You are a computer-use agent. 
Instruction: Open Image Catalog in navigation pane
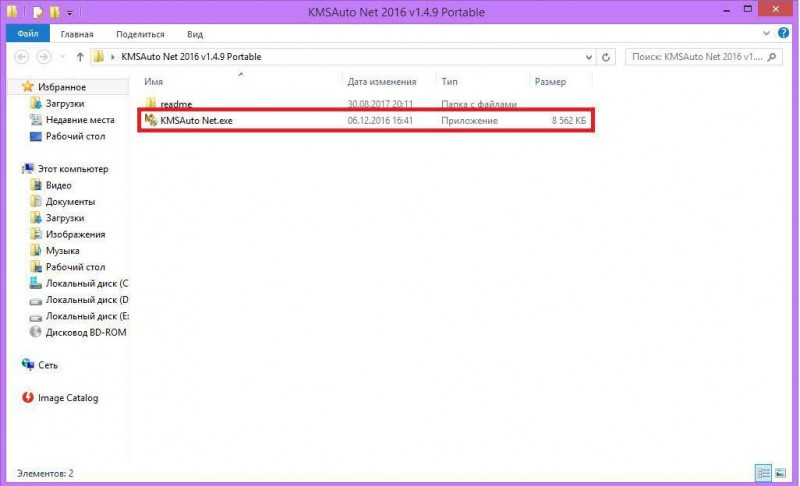[68, 398]
